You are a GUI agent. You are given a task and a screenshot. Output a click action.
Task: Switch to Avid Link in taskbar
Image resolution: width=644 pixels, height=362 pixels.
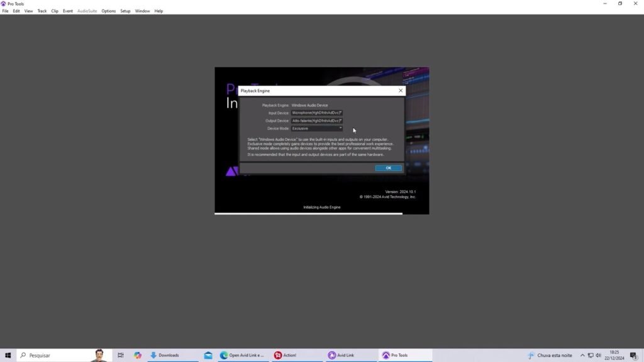[350, 355]
